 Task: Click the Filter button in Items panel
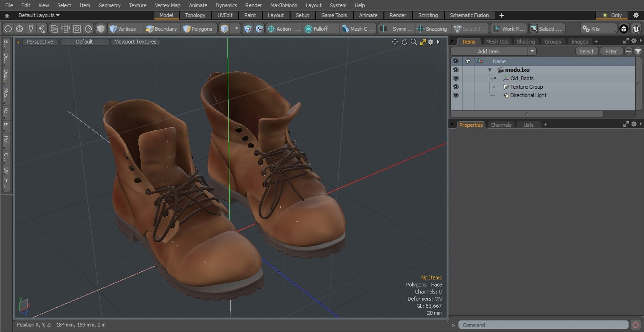pos(611,51)
